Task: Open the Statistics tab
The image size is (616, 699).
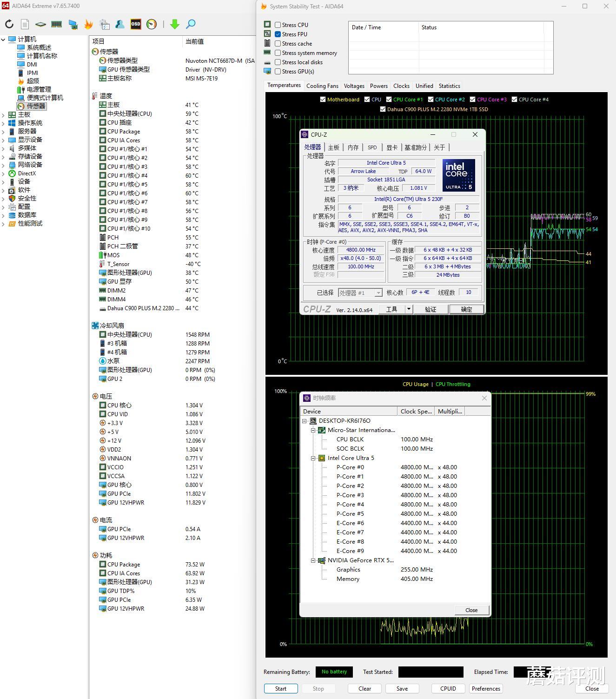Action: tap(450, 86)
